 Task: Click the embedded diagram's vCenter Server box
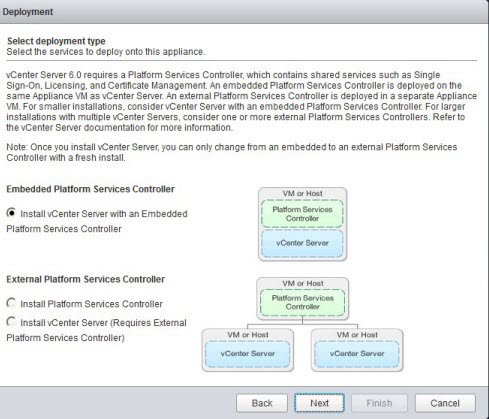coord(302,243)
